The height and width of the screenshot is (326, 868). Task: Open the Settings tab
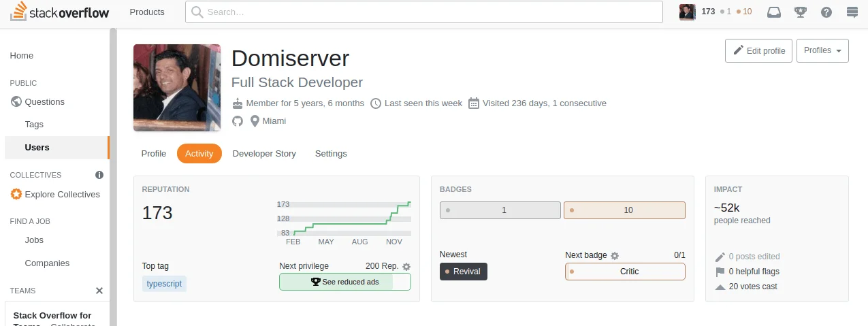coord(331,154)
